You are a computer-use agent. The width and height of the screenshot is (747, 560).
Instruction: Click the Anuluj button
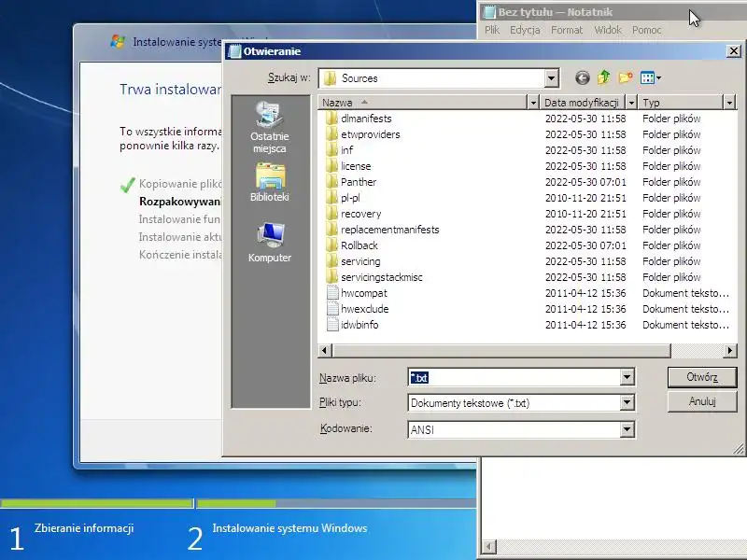pyautogui.click(x=702, y=401)
